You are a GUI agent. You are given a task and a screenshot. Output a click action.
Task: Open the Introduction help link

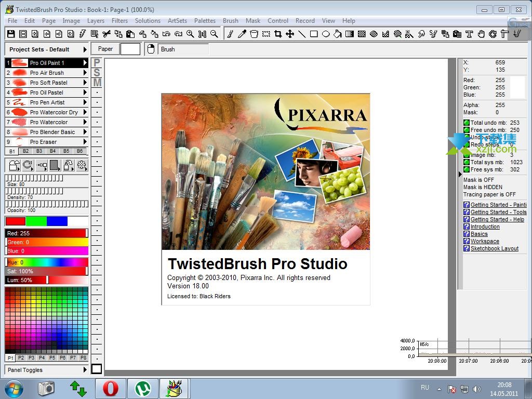click(x=485, y=227)
